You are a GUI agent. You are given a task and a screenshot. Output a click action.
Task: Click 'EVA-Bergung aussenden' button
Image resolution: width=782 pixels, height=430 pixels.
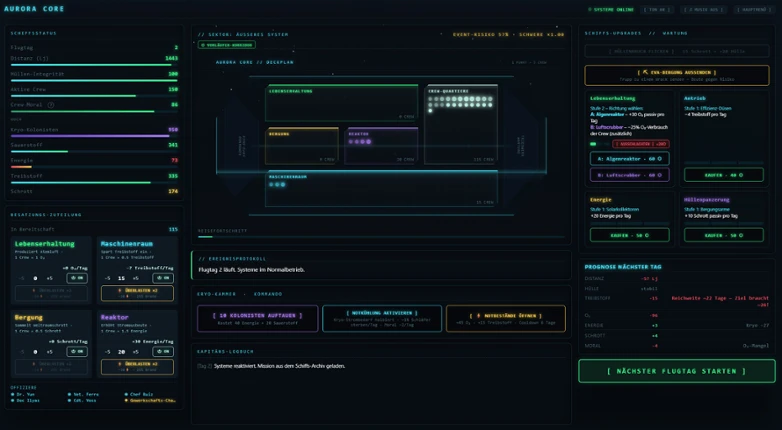pyautogui.click(x=677, y=75)
